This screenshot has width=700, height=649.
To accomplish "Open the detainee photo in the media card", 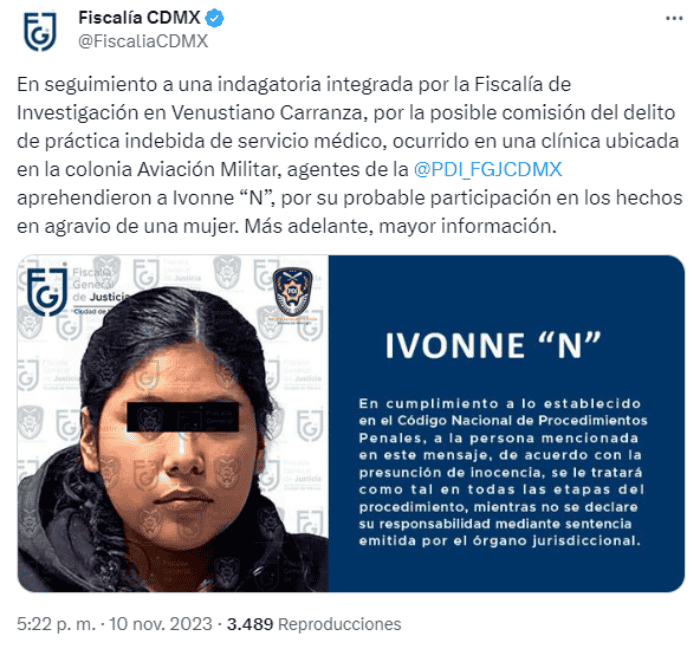I will 173,424.
